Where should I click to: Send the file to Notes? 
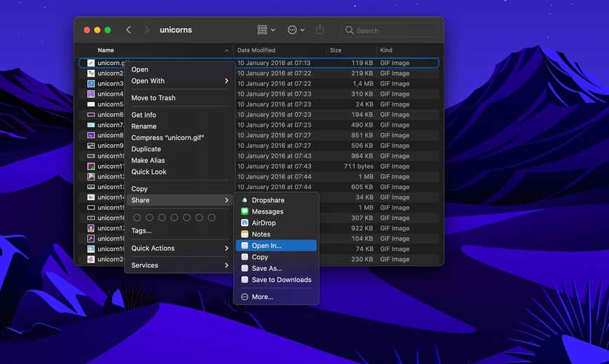[x=261, y=234]
